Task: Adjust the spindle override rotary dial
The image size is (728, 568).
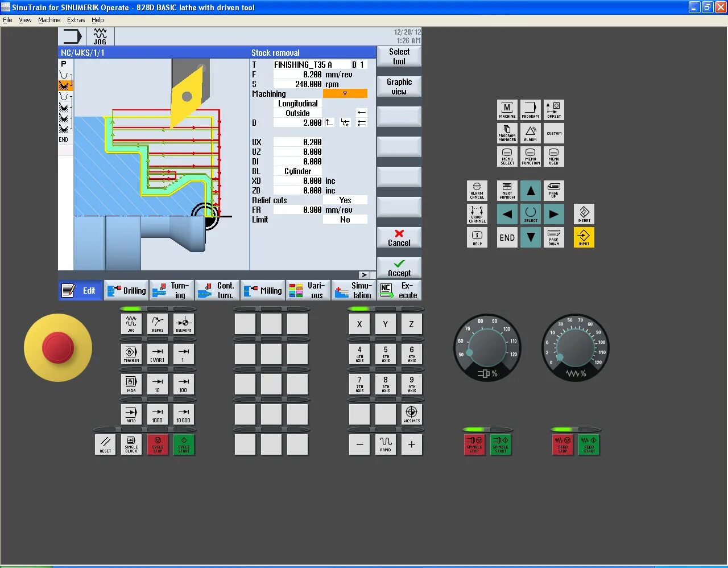Action: [x=487, y=347]
